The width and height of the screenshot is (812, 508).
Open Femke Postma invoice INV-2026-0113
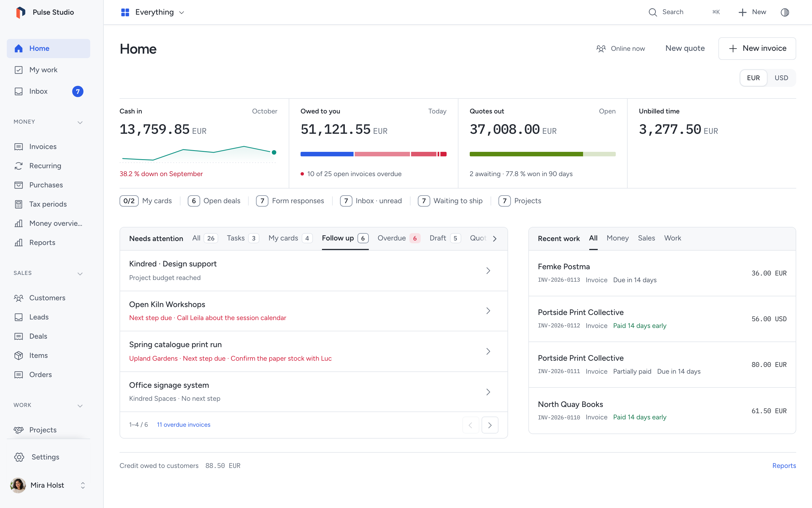(x=662, y=273)
